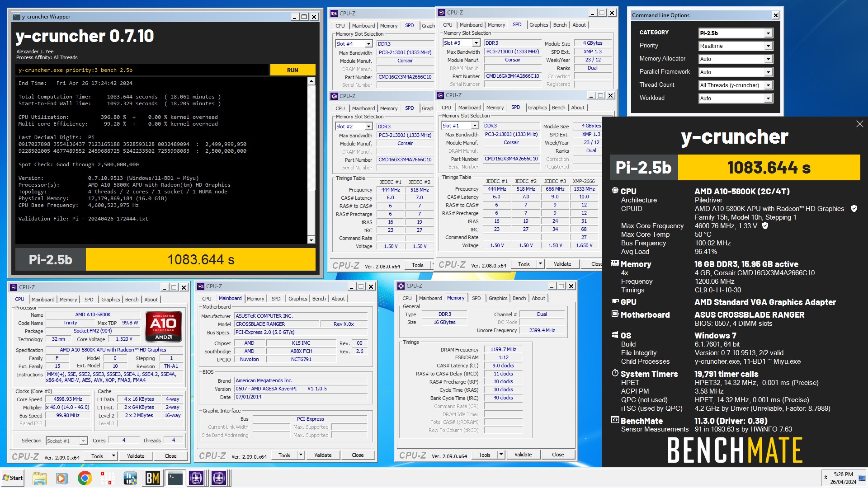Open Windows Explorer from the taskbar
The width and height of the screenshot is (868, 488).
(x=39, y=478)
